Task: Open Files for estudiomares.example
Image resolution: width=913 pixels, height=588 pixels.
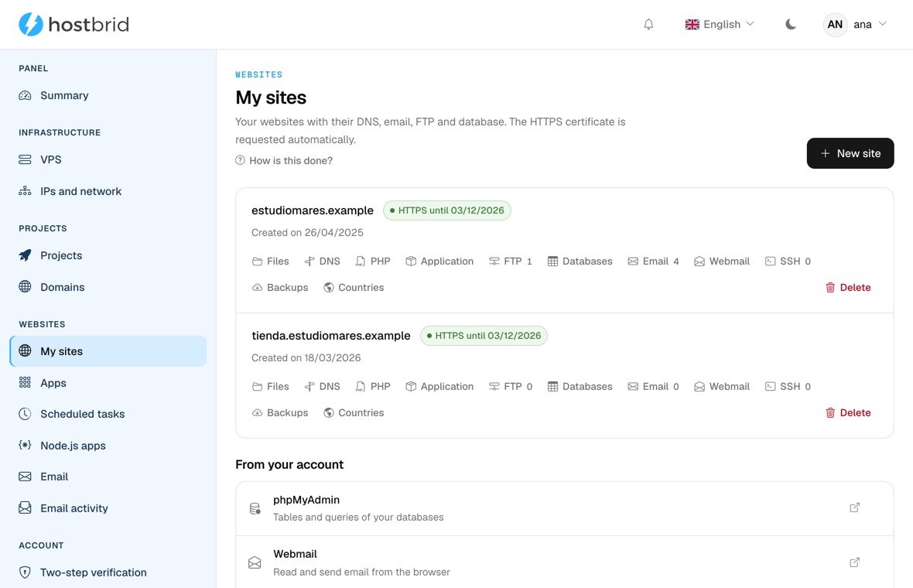Action: tap(270, 262)
